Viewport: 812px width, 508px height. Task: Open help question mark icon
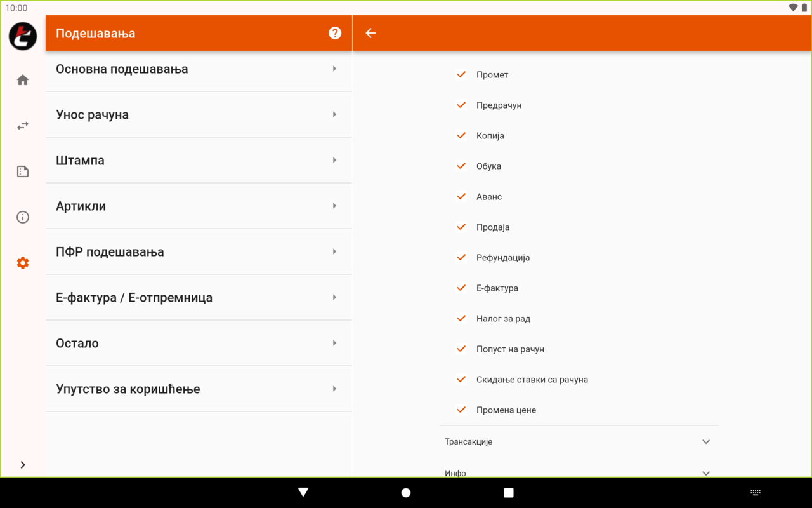click(335, 33)
